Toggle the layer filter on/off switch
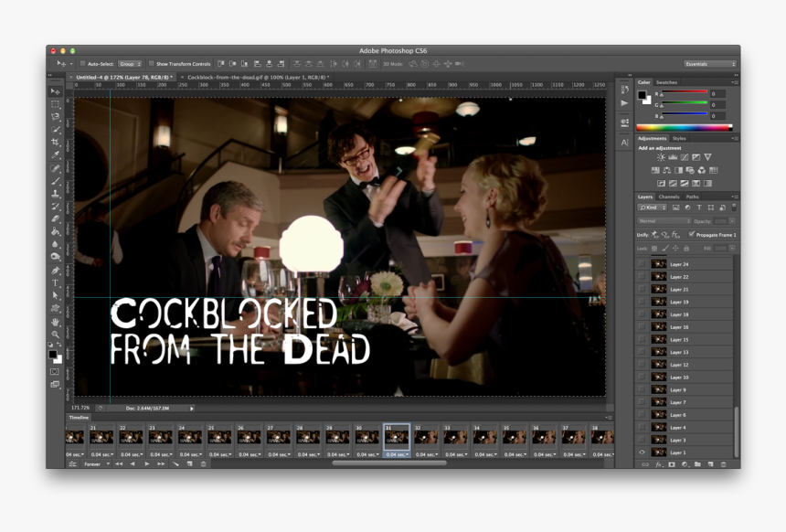 pos(734,207)
